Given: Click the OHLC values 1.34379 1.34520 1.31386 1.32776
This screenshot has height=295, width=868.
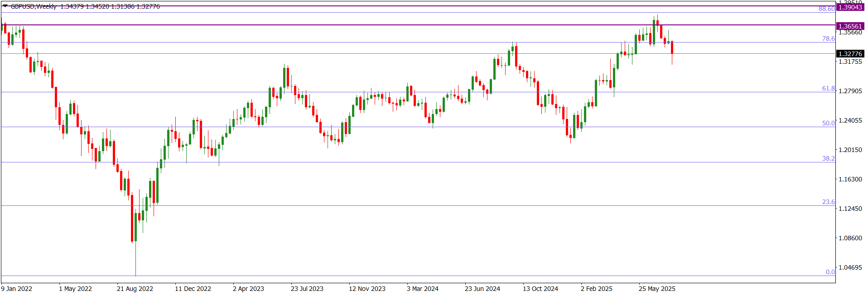Looking at the screenshot, I should (110, 6).
